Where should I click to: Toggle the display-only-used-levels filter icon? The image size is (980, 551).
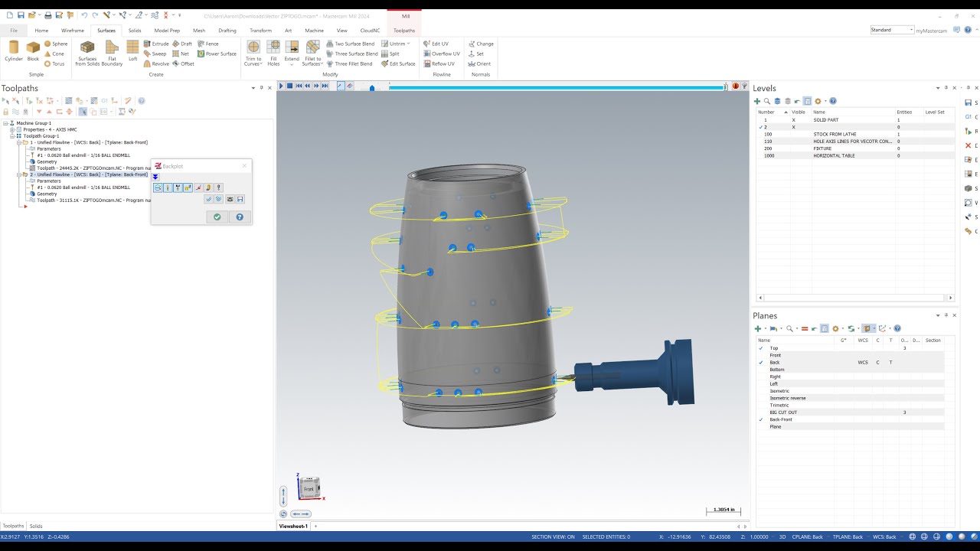(x=807, y=101)
